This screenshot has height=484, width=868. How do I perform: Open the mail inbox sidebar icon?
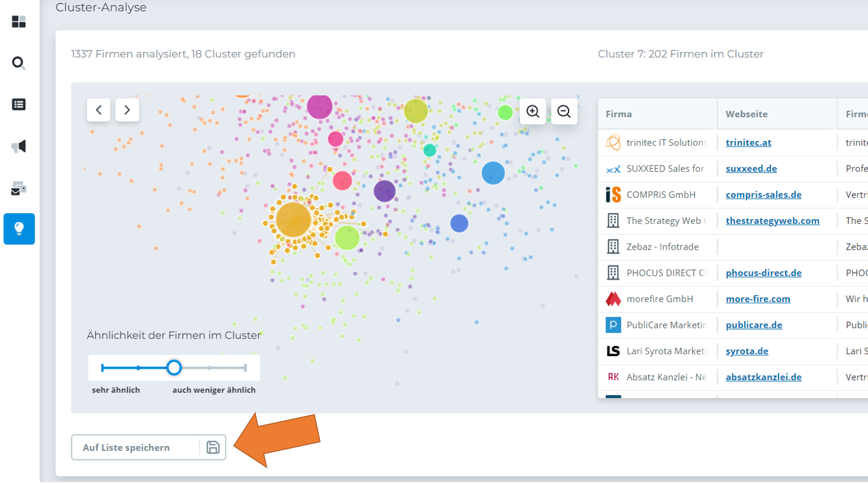click(x=19, y=189)
